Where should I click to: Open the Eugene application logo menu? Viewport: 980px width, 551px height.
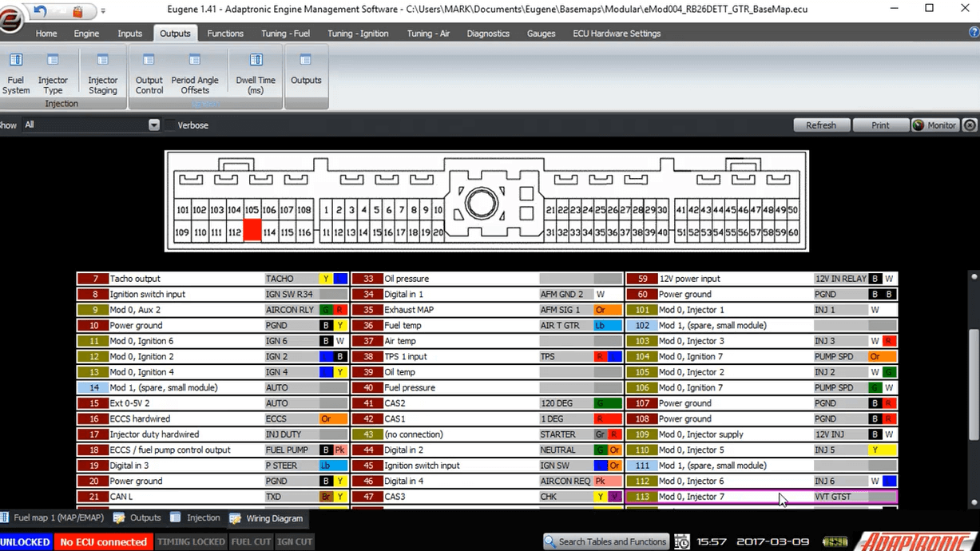click(10, 19)
